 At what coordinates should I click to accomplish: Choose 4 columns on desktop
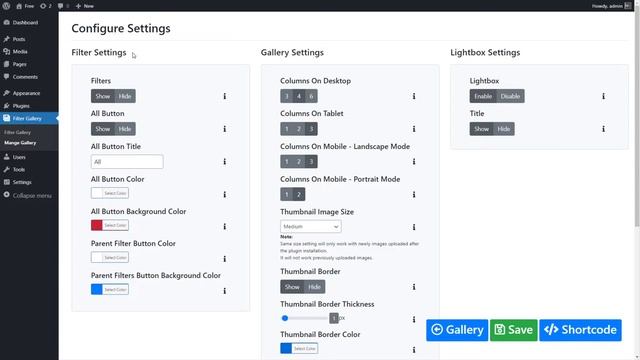click(299, 96)
